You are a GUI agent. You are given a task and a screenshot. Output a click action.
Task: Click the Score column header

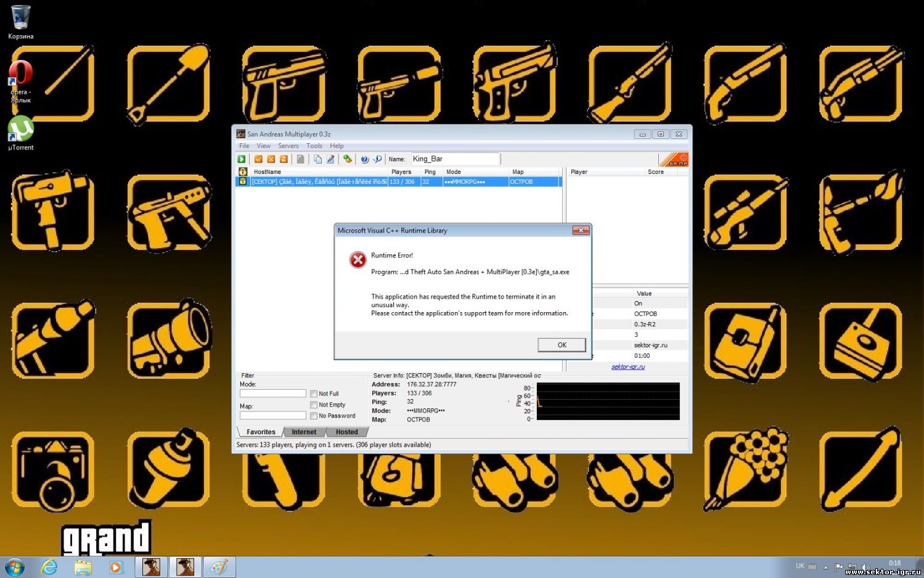tap(660, 171)
